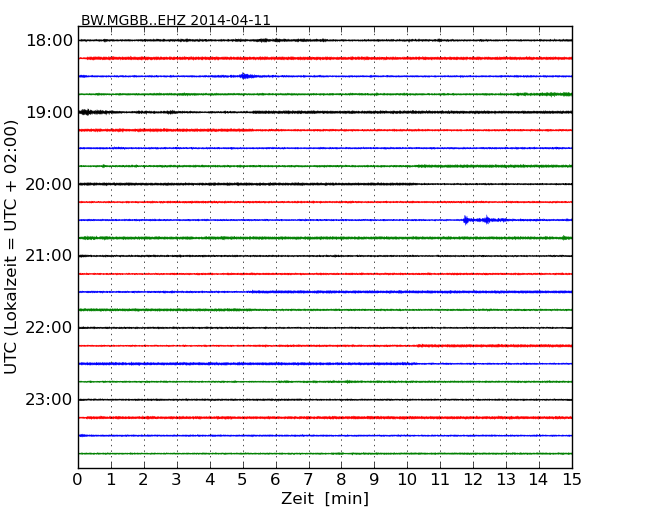650x520 pixels.
Task: Click the 22:00 time label
Action: click(x=49, y=328)
